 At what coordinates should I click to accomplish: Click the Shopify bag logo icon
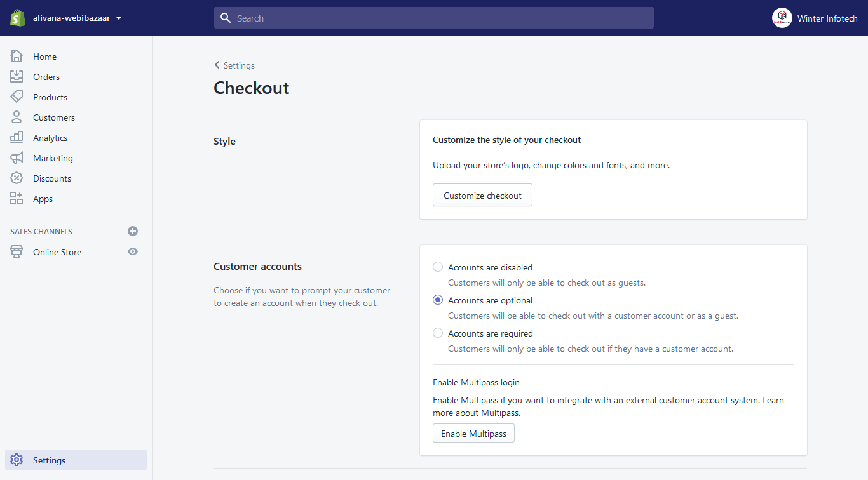point(17,18)
